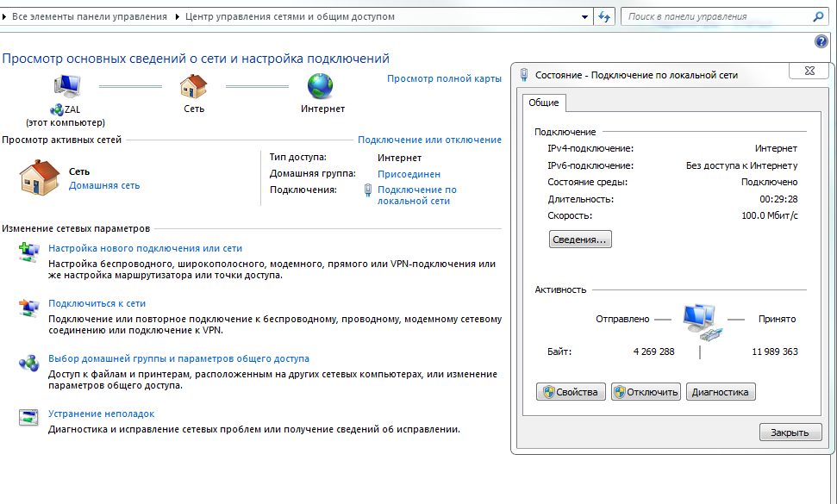
Task: Open Просмотр полной карты link
Action: (x=444, y=78)
